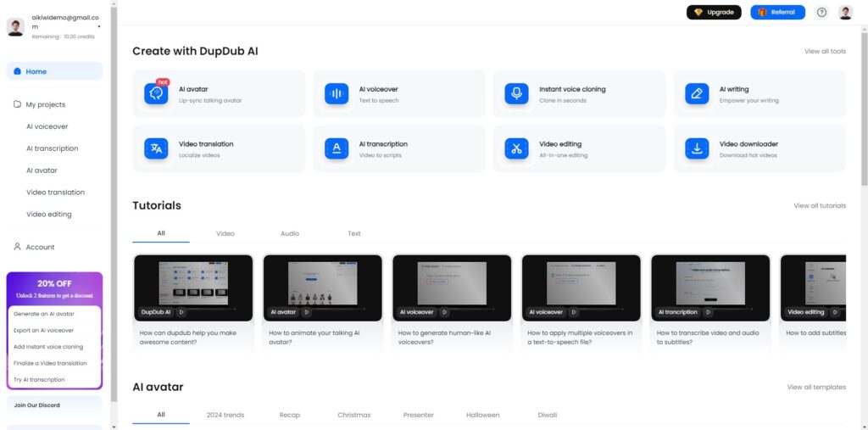Open Video translation in sidebar
This screenshot has height=430, width=868.
pyautogui.click(x=55, y=193)
